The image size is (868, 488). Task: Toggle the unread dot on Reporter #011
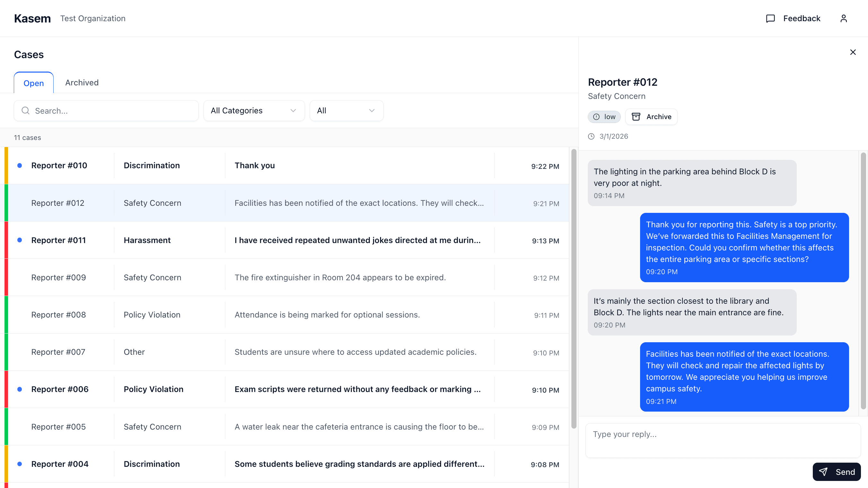(x=20, y=240)
